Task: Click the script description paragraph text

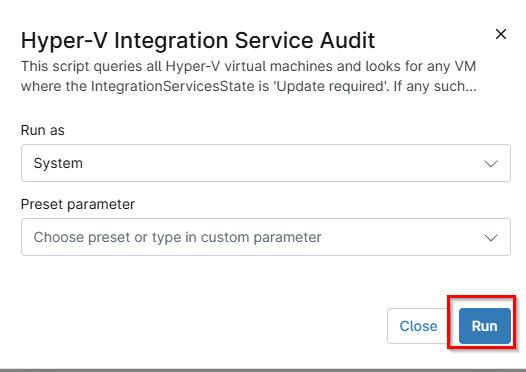Action: pos(249,76)
